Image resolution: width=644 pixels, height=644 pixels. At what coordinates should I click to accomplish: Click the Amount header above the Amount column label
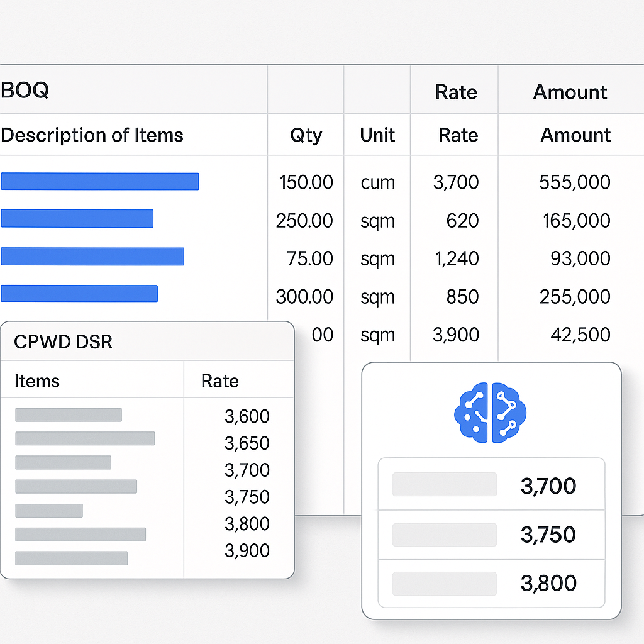[570, 92]
